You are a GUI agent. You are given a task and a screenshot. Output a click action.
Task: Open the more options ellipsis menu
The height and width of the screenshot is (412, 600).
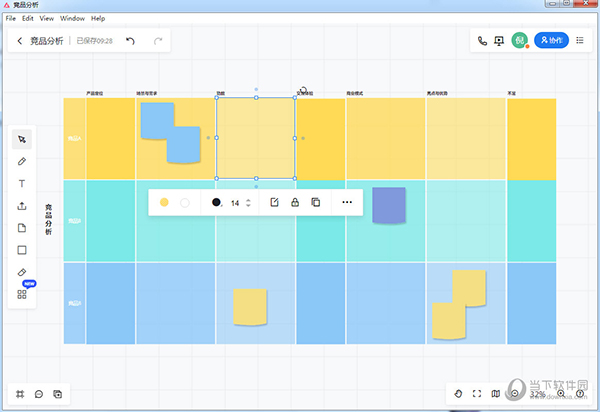pyautogui.click(x=347, y=202)
